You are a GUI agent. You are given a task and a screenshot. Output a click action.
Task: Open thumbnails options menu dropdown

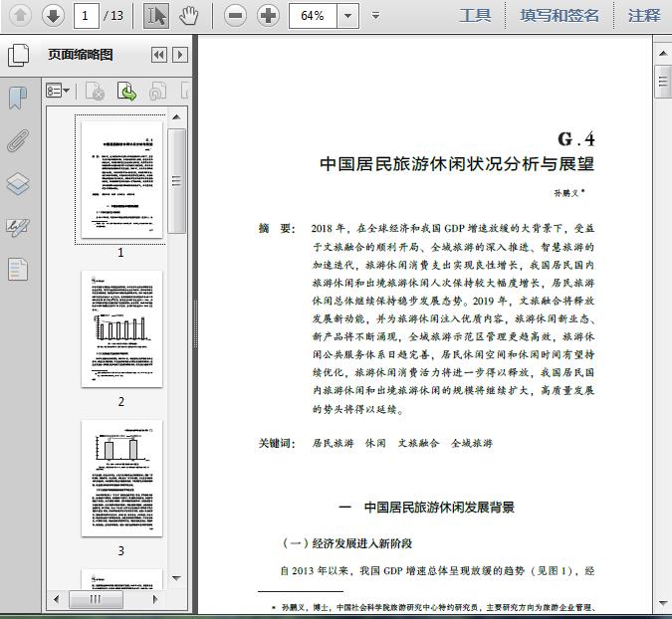pyautogui.click(x=58, y=91)
